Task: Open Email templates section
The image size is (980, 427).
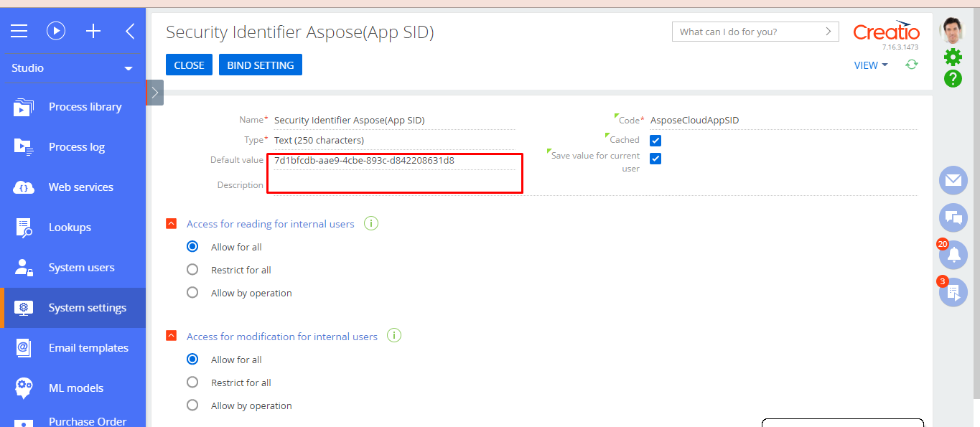Action: [x=88, y=348]
